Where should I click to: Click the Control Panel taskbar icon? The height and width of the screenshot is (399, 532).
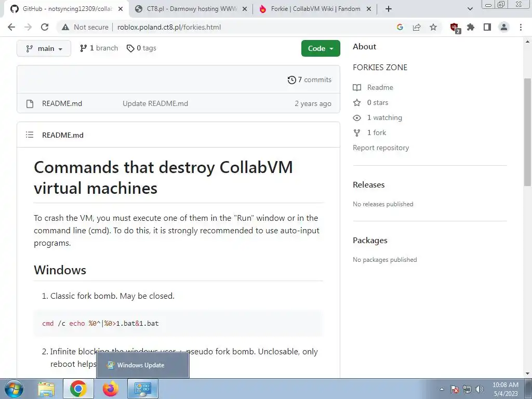pyautogui.click(x=143, y=389)
